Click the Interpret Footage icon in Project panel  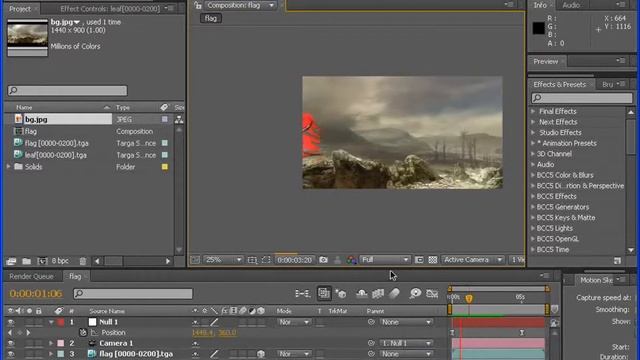point(11,261)
